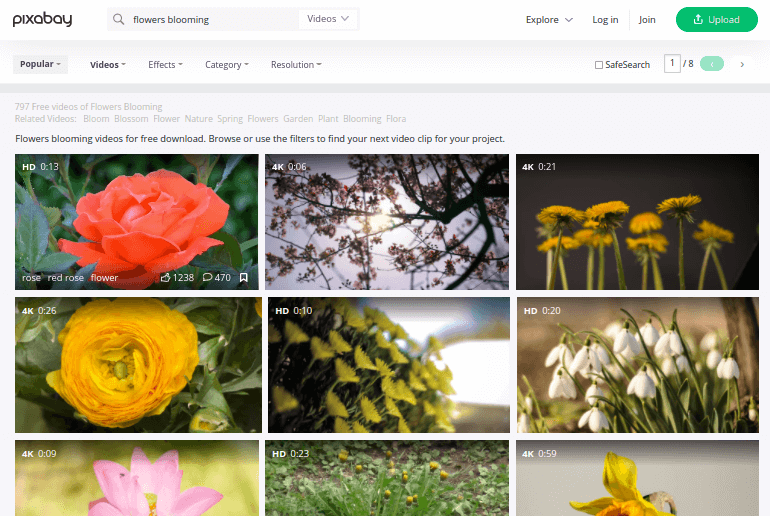Click the like icon on the rose video
This screenshot has width=770, height=516.
(166, 278)
